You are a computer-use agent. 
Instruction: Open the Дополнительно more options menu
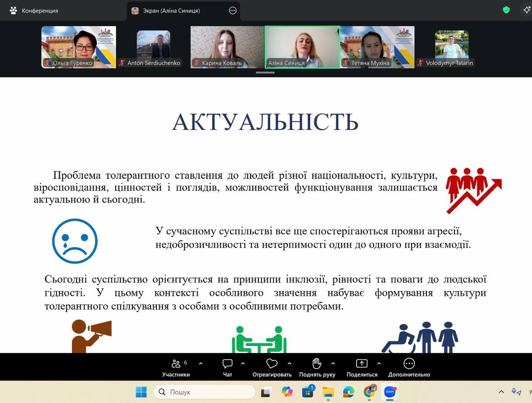tap(409, 368)
